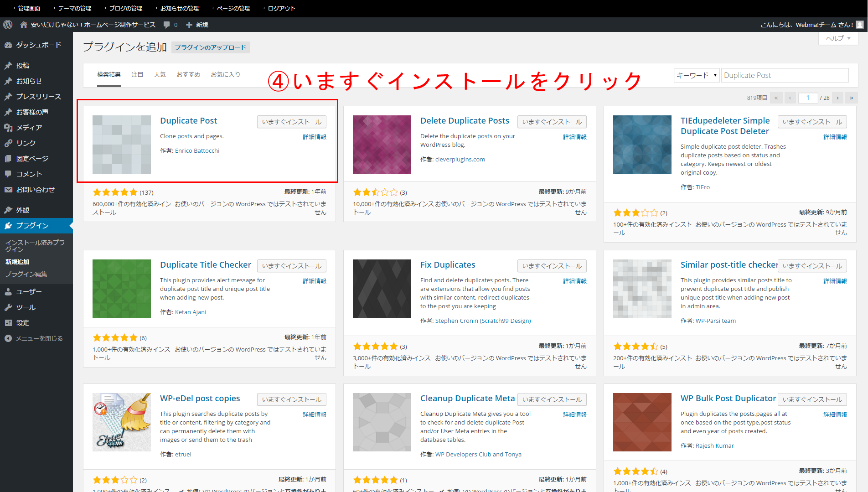Install WP-eDel post copies plugin
This screenshot has height=492, width=868.
tap(292, 399)
